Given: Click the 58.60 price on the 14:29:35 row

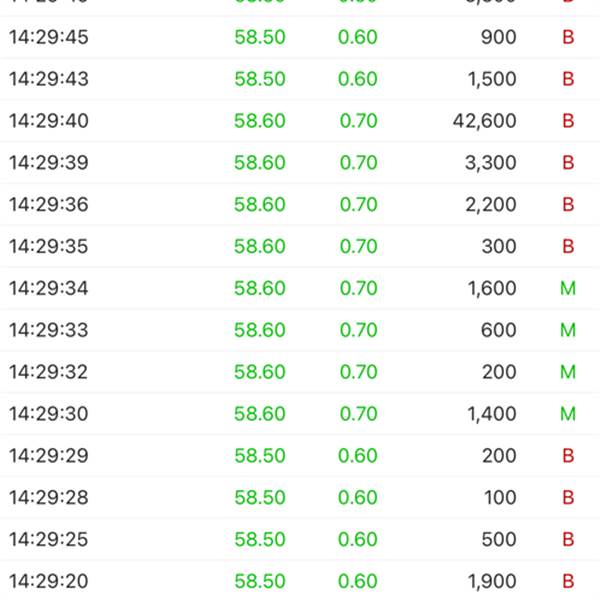Looking at the screenshot, I should (260, 247).
